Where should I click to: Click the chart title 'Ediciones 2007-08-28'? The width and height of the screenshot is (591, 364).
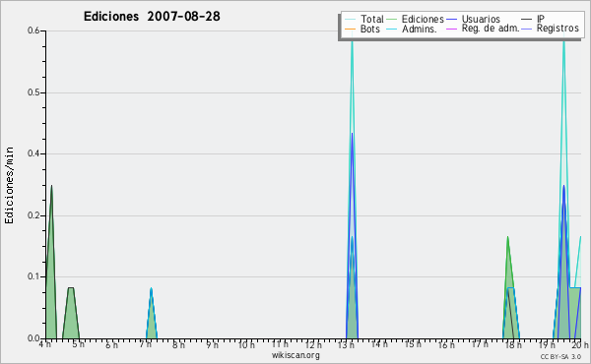152,16
